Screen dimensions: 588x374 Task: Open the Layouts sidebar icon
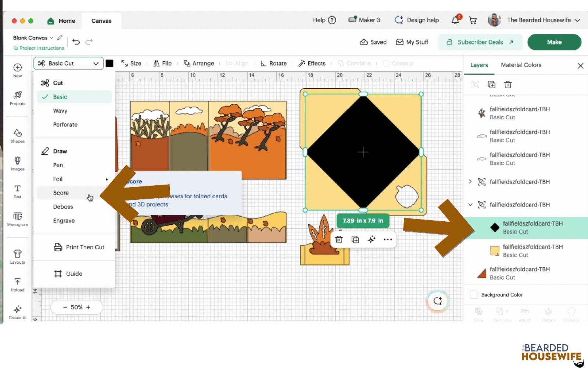coord(17,257)
